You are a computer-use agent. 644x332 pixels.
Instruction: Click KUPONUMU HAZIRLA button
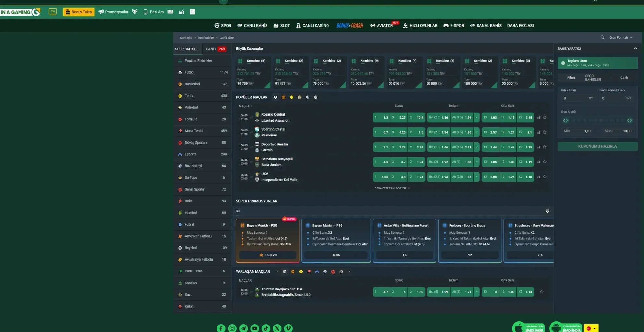598,146
